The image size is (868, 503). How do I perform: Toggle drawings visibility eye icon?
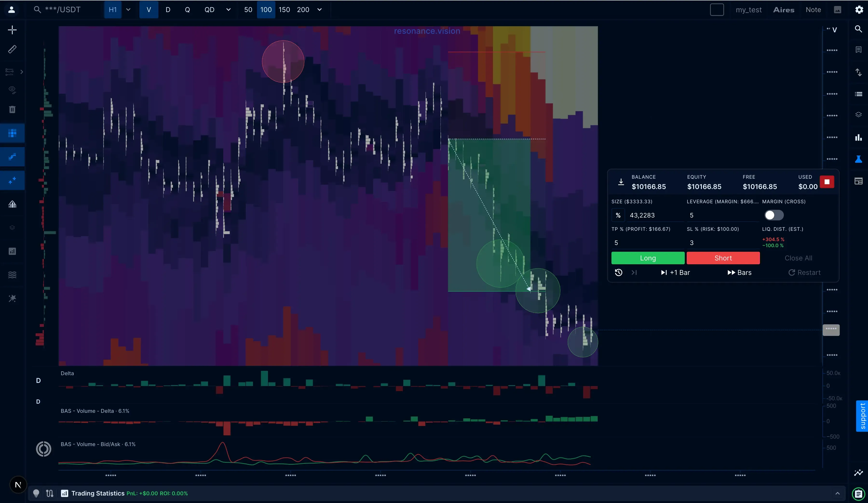pos(12,90)
